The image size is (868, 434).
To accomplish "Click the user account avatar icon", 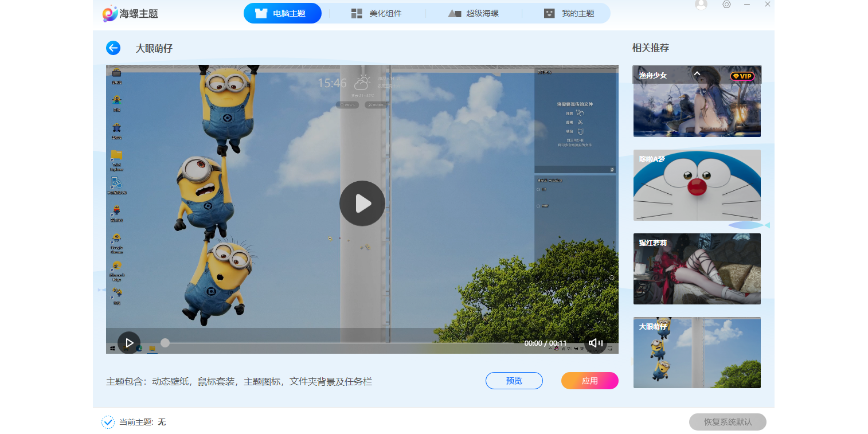I will 701,5.
